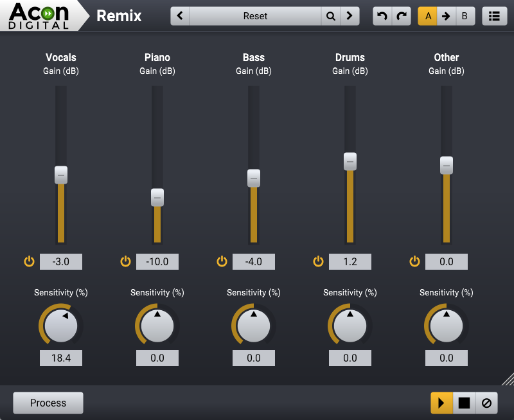
Task: Edit Bass gain value -4.0
Action: (x=254, y=261)
